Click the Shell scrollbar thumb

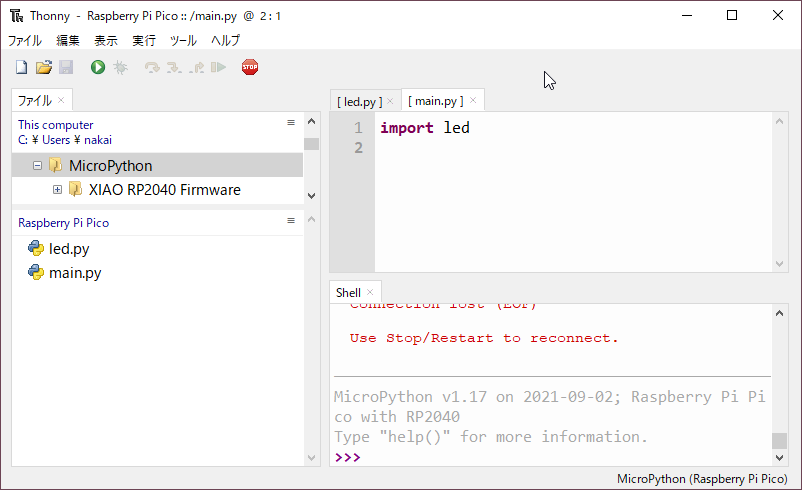[x=779, y=440]
